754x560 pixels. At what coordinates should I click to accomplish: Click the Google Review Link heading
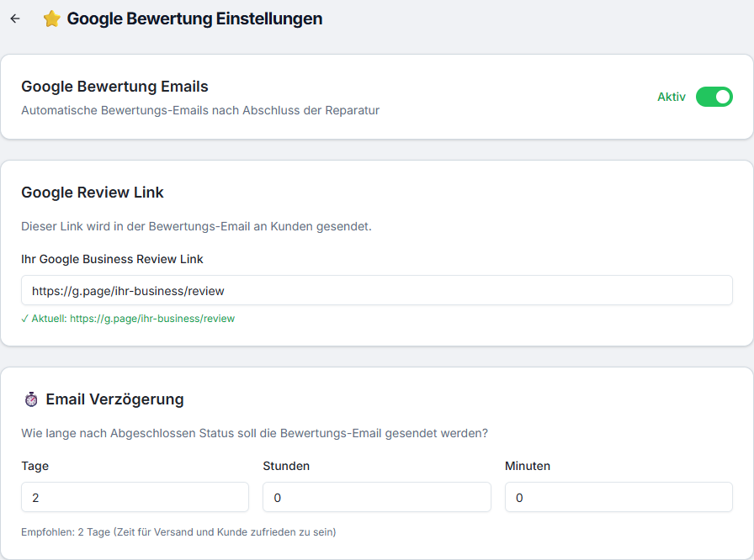pyautogui.click(x=93, y=192)
